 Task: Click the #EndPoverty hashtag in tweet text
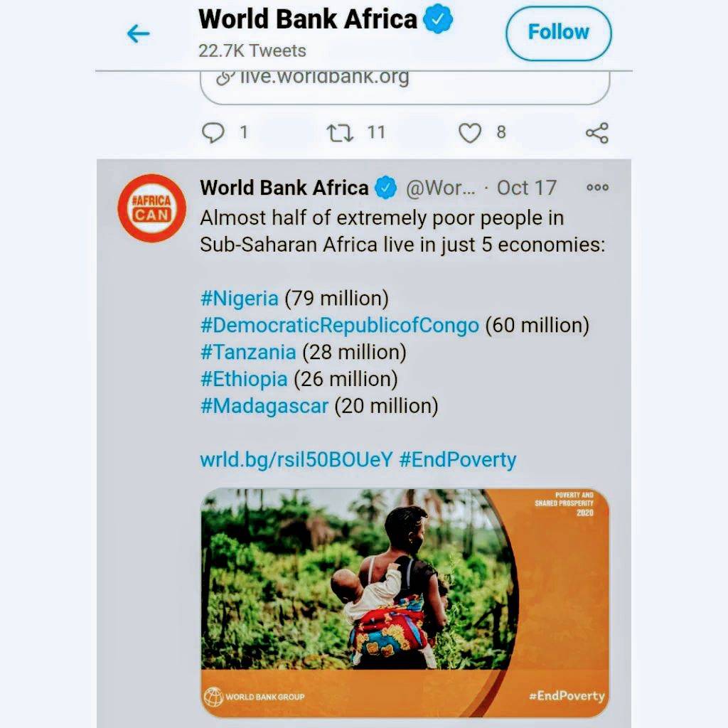pos(458,460)
